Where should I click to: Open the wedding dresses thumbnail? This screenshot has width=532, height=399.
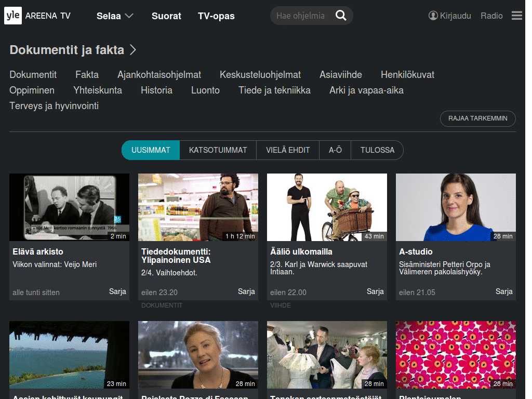click(327, 355)
